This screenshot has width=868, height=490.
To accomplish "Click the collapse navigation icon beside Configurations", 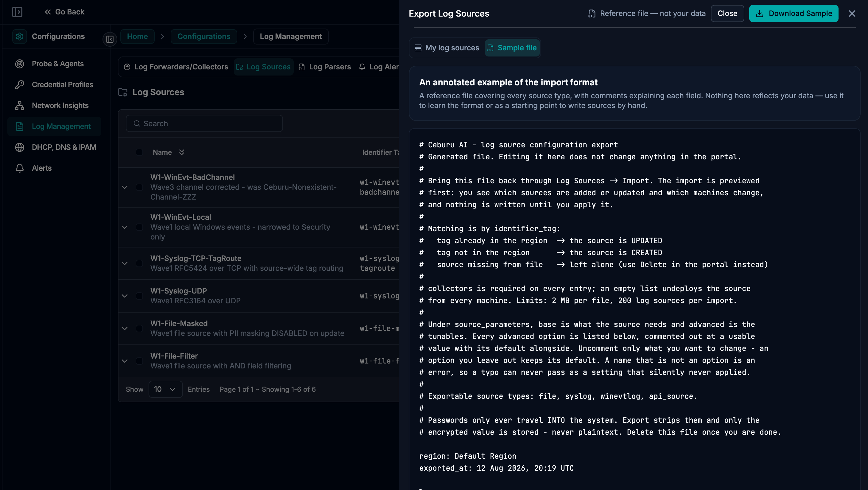I will (x=110, y=39).
